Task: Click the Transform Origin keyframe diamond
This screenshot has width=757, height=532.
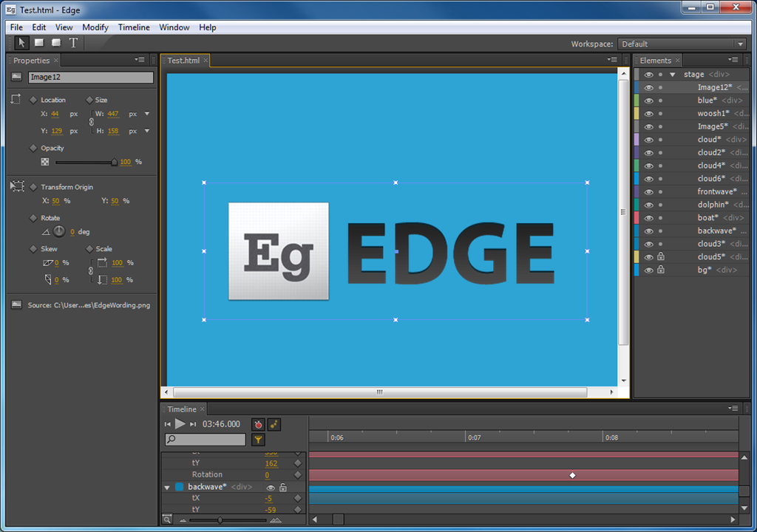Action: click(x=33, y=187)
